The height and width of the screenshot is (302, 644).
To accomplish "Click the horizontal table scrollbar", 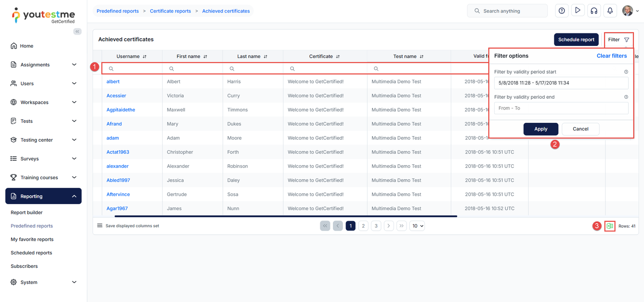I will [x=286, y=216].
